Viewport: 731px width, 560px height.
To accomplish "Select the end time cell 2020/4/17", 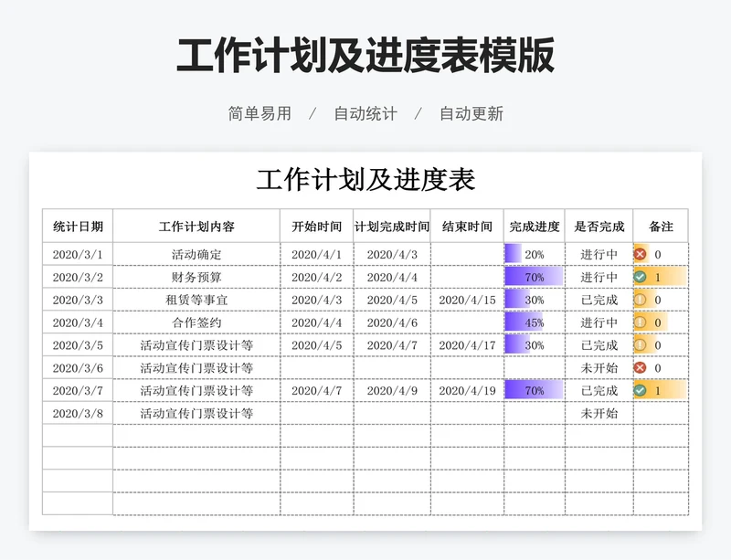I will pyautogui.click(x=467, y=345).
